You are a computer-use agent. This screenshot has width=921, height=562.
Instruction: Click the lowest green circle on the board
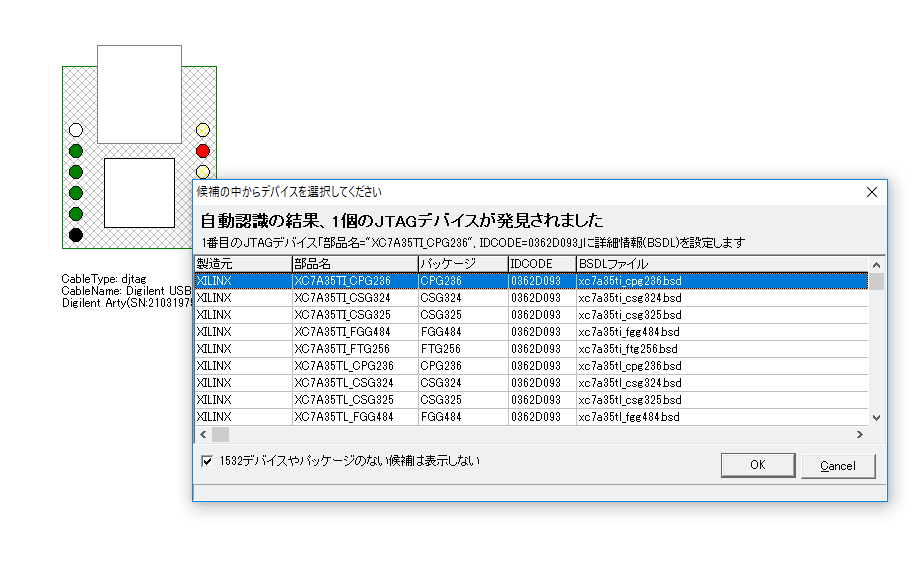[x=76, y=214]
